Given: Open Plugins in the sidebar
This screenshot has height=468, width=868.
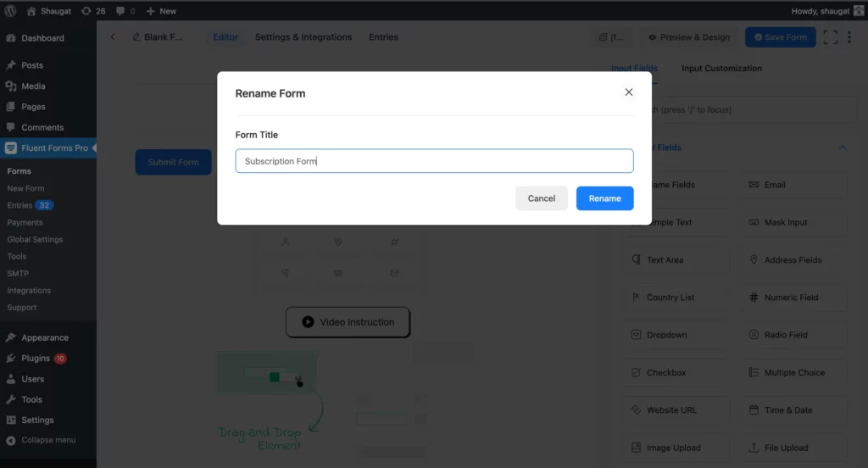Looking at the screenshot, I should click(x=36, y=359).
